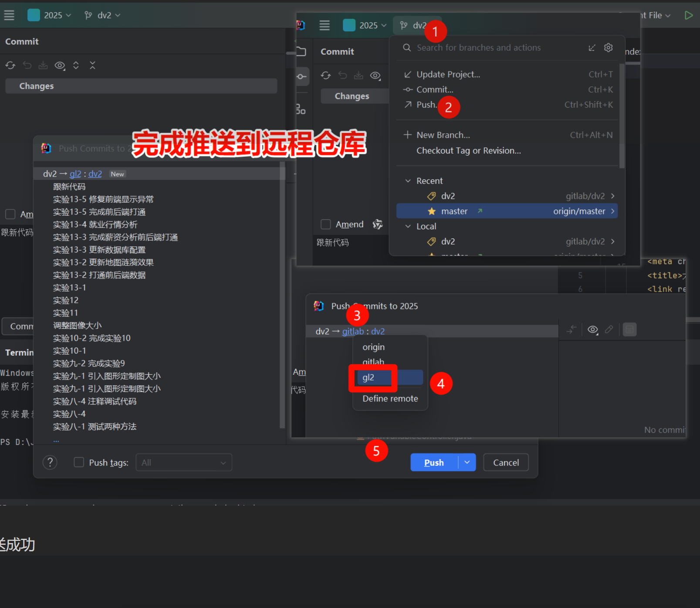700x608 pixels.
Task: Click the fetch arrow icon in the branches popup
Action: [592, 48]
